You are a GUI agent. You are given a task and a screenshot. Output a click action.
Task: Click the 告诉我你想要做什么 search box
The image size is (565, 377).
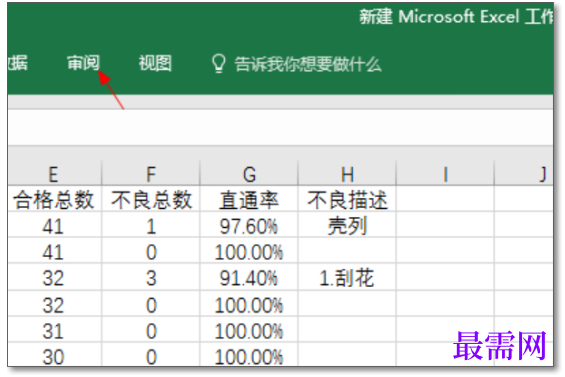(308, 64)
